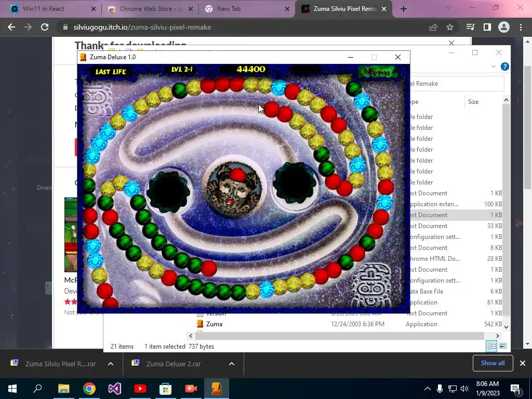Click File Explorer help icon
The image size is (532, 399).
click(x=505, y=66)
